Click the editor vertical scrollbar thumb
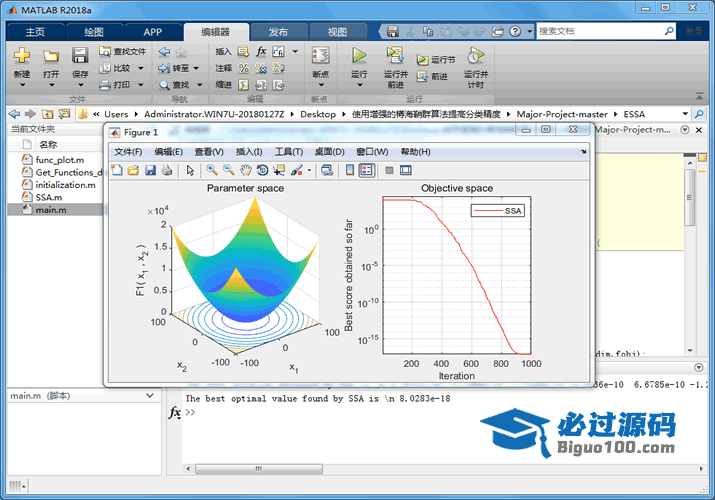 (689, 197)
